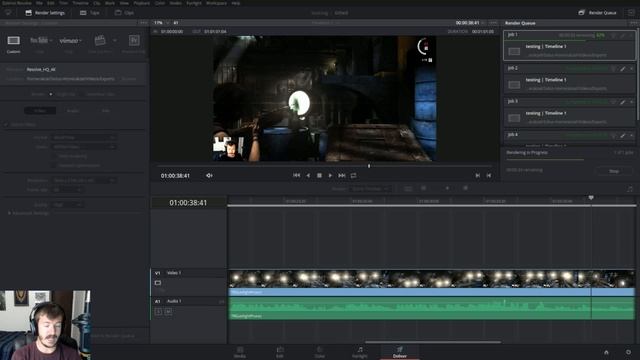Switch to the Fairlight page
Image resolution: width=640 pixels, height=360 pixels.
[360, 352]
